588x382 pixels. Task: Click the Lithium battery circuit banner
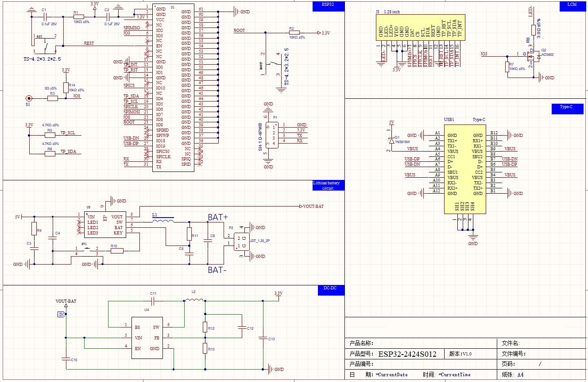(329, 185)
